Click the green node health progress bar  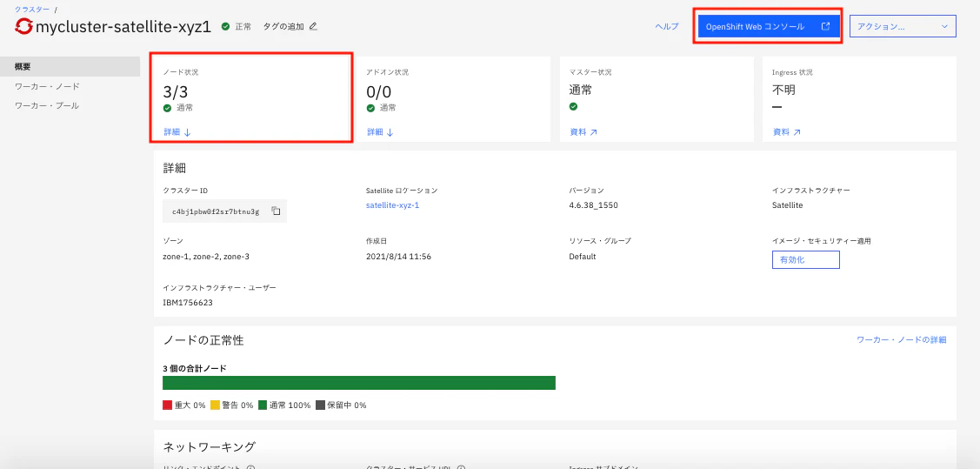pyautogui.click(x=359, y=383)
